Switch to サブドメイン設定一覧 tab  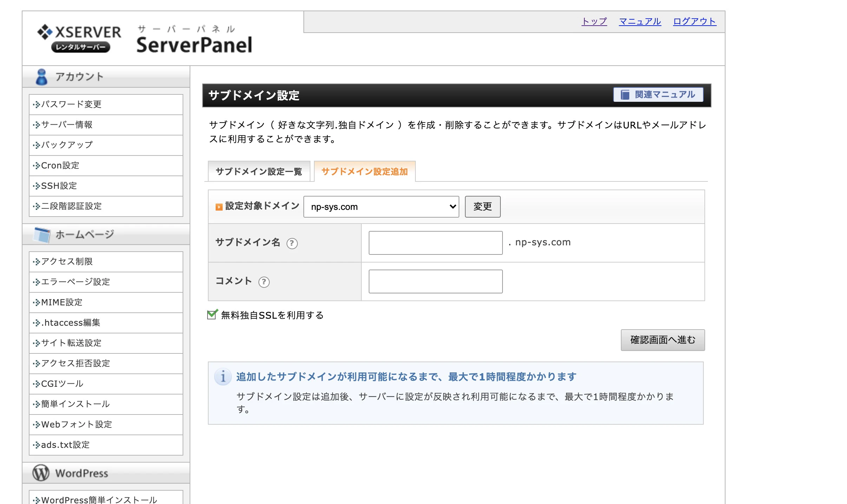click(259, 171)
